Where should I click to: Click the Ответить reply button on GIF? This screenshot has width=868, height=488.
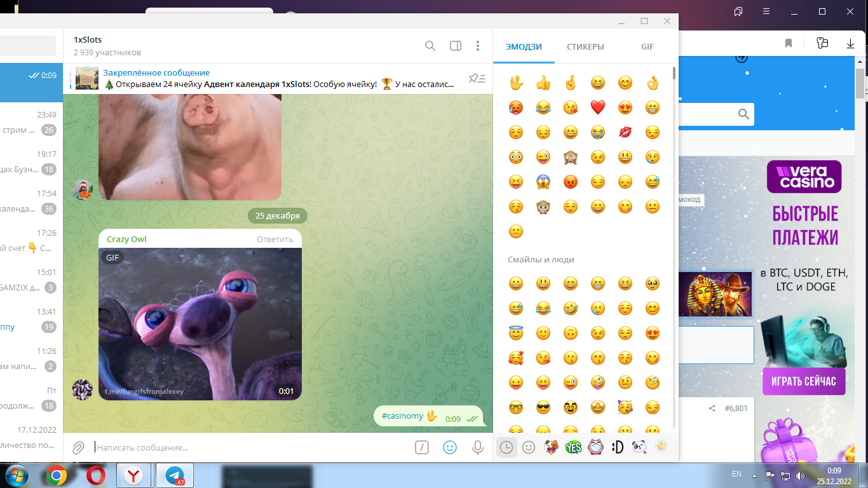(275, 239)
